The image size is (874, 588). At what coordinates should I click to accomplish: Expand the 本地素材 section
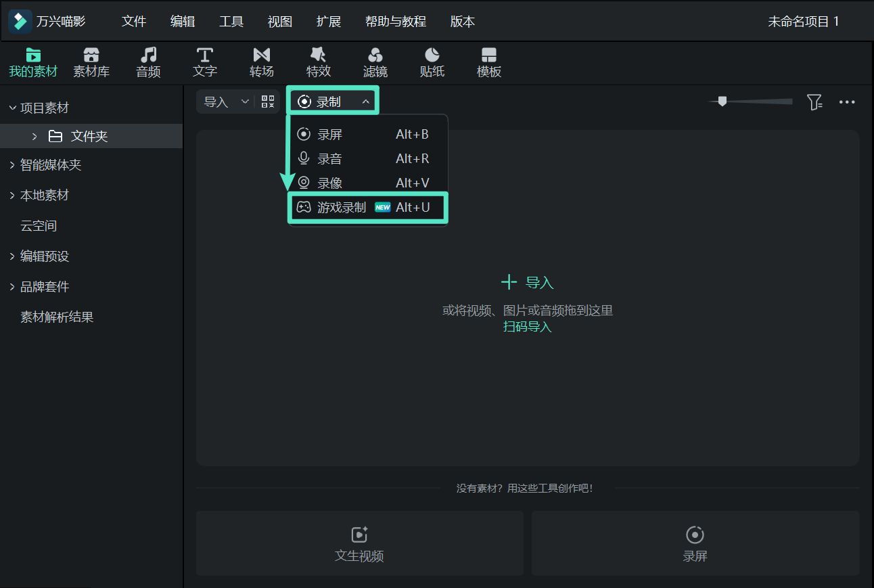pyautogui.click(x=11, y=196)
